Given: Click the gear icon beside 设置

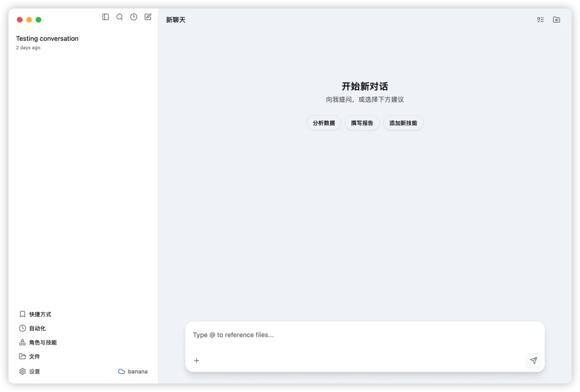Looking at the screenshot, I should point(22,371).
